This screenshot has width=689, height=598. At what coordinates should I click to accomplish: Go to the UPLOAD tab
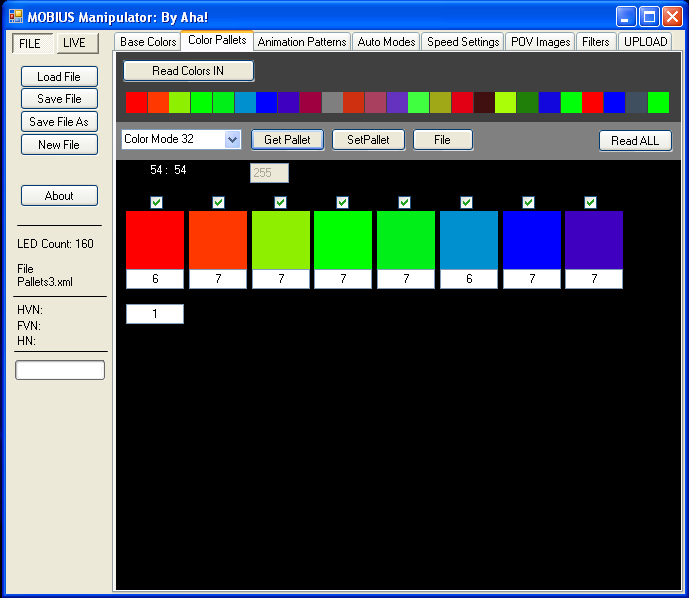[x=645, y=42]
